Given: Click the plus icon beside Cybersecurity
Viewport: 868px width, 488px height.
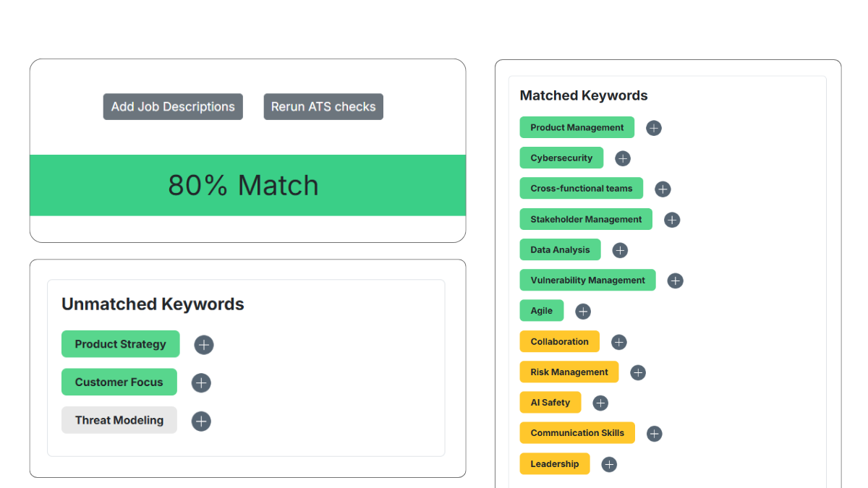Looking at the screenshot, I should [623, 158].
